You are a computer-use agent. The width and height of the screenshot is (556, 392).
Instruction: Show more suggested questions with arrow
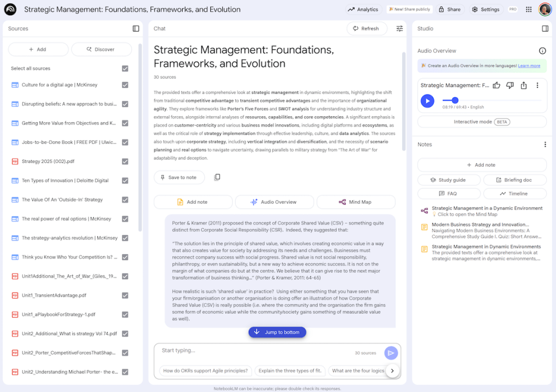point(391,371)
